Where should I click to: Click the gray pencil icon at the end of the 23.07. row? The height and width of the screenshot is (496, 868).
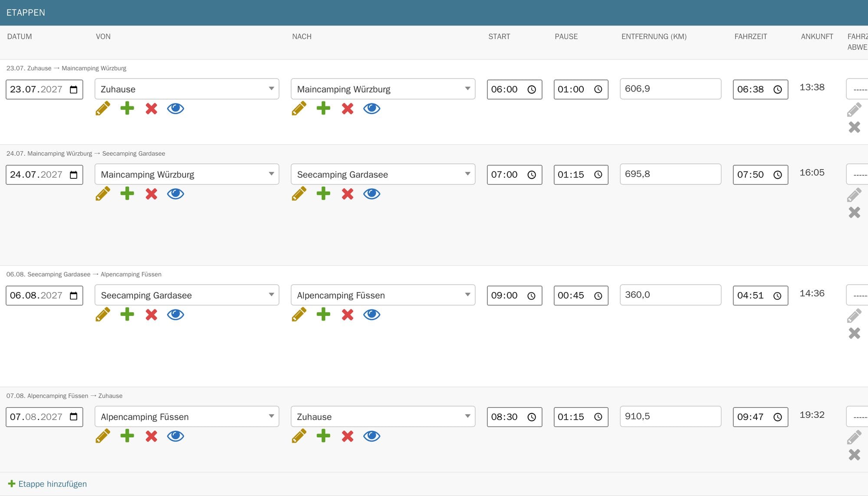click(x=854, y=110)
